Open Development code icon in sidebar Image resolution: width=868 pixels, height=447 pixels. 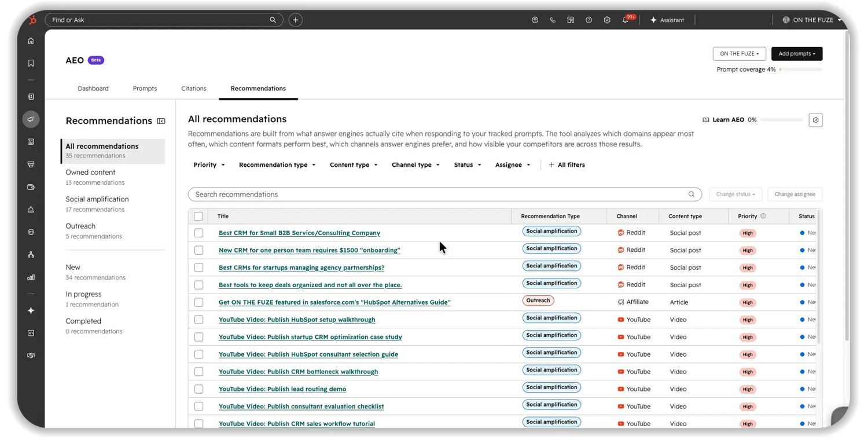[31, 334]
